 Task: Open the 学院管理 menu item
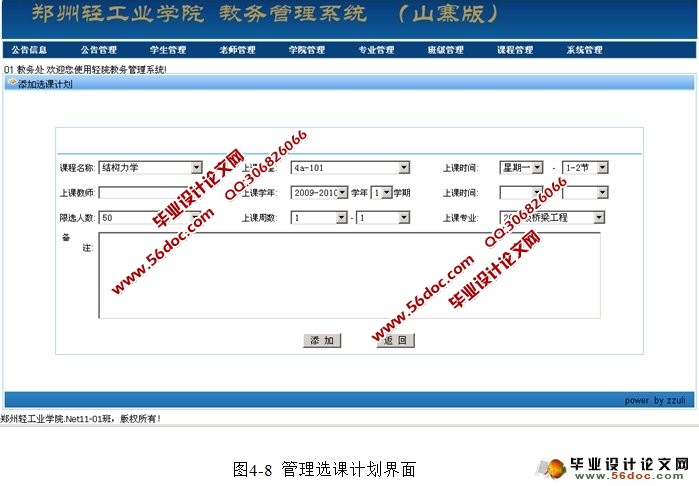307,50
